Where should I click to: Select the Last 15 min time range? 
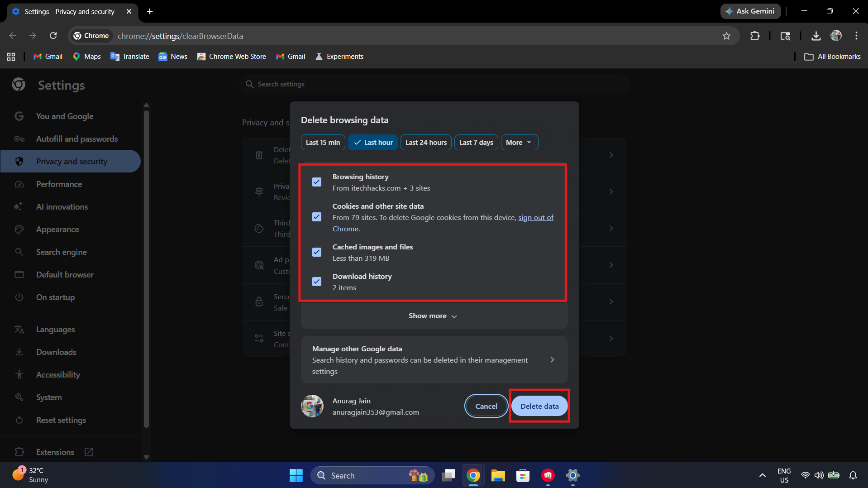pyautogui.click(x=323, y=143)
